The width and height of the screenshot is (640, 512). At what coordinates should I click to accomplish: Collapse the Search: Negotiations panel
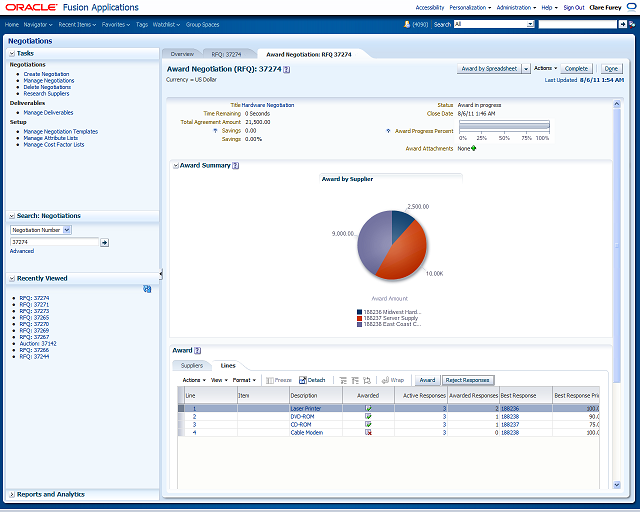click(12, 216)
